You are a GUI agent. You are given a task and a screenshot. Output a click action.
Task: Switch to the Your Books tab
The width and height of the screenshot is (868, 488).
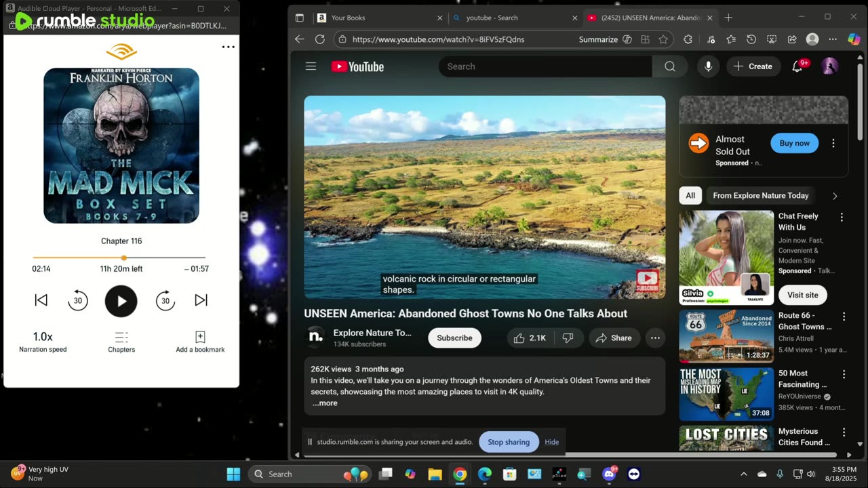pyautogui.click(x=378, y=18)
